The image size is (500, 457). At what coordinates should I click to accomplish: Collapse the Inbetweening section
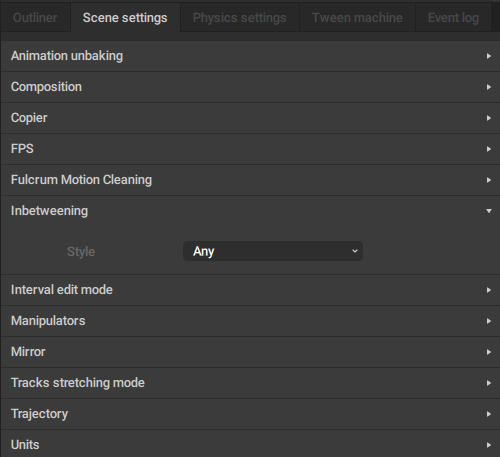[x=250, y=211]
